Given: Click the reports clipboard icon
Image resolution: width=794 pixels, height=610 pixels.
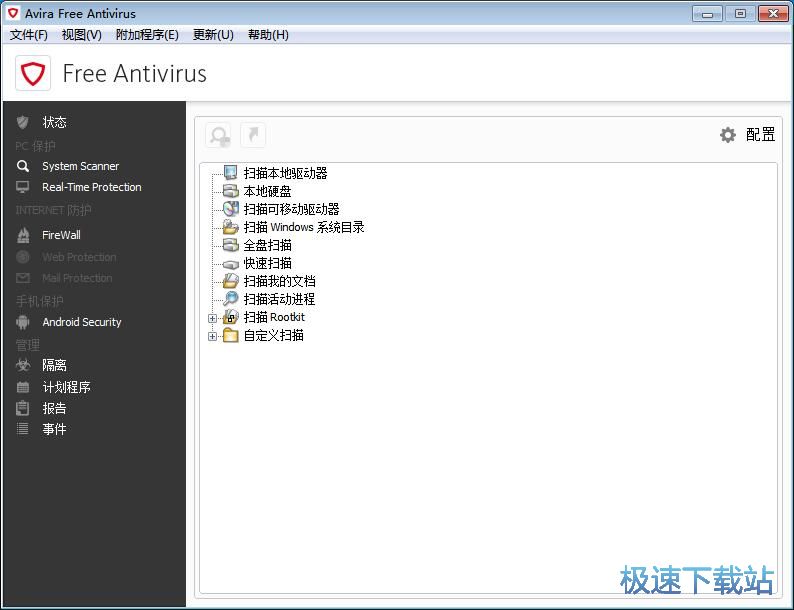Looking at the screenshot, I should coord(23,408).
